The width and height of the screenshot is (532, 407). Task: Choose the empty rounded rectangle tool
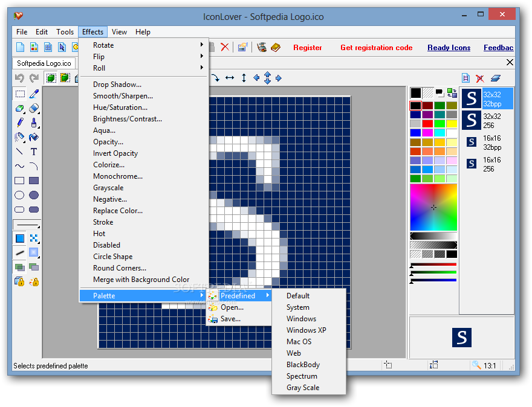(x=20, y=210)
